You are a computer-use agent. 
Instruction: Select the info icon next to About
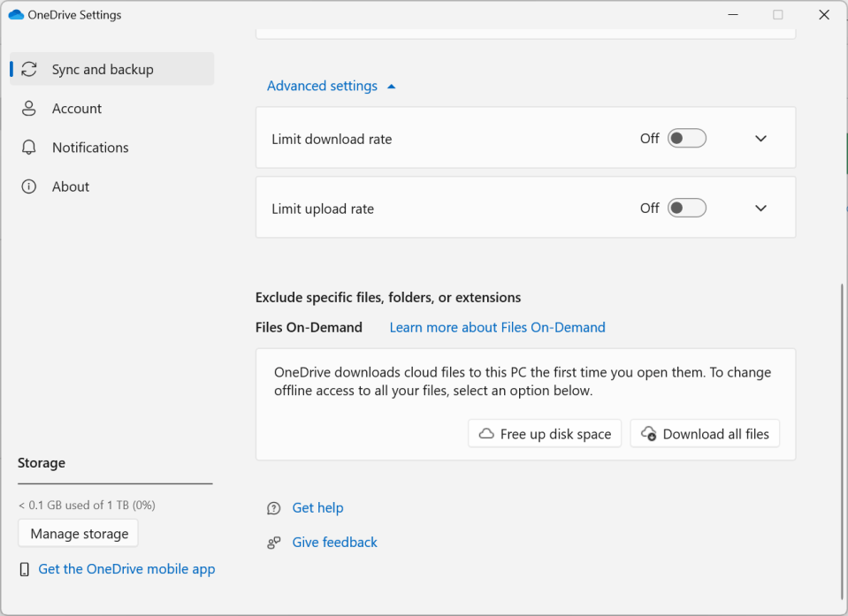(x=28, y=186)
